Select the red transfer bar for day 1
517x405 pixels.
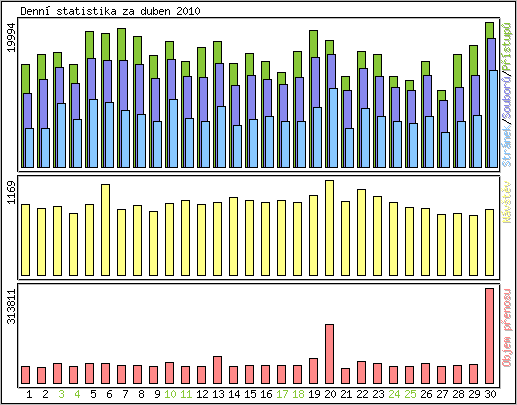click(25, 375)
